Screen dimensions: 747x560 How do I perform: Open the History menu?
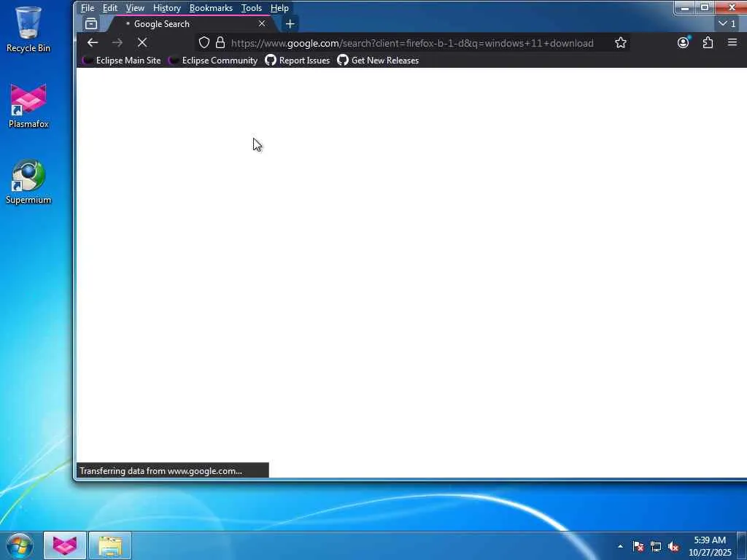click(x=167, y=8)
